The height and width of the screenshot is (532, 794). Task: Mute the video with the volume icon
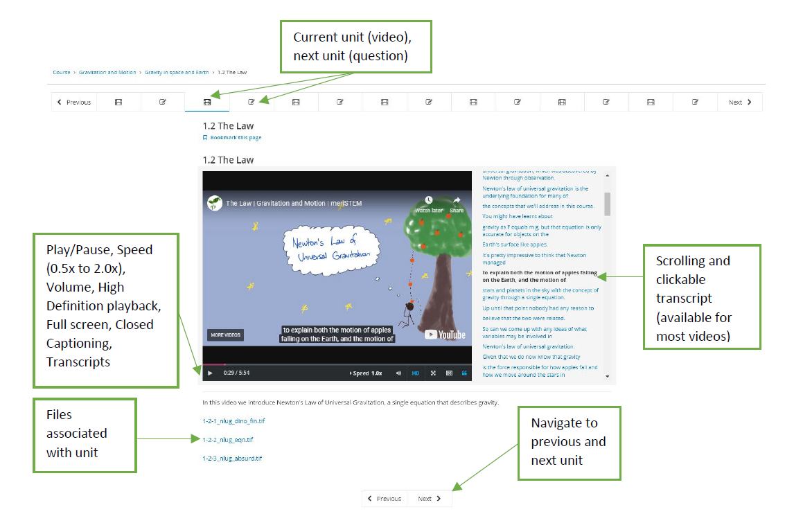point(398,373)
